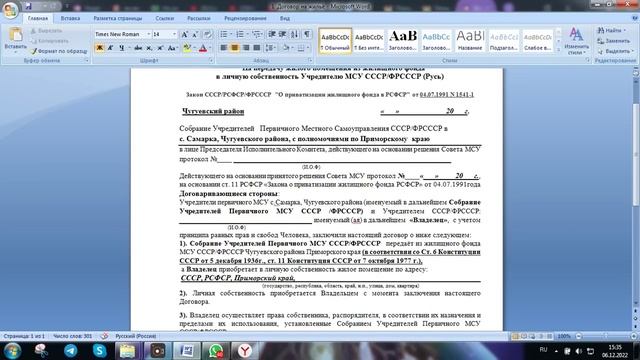Screen dimensions: 640x360
Task: Toggle strikethrough formatting
Action: 138,48
